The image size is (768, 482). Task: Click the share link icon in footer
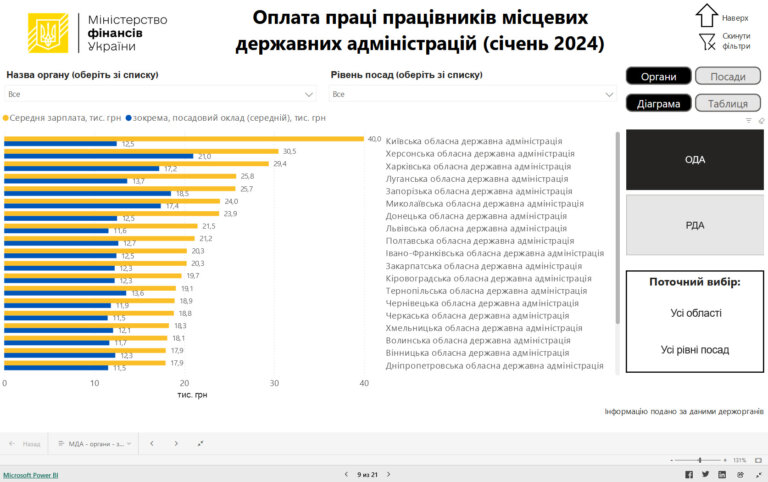[740, 474]
